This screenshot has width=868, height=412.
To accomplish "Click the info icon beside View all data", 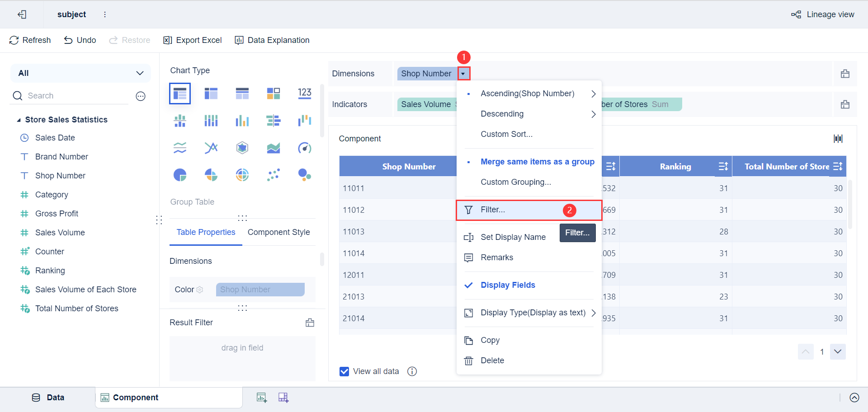I will pyautogui.click(x=412, y=371).
